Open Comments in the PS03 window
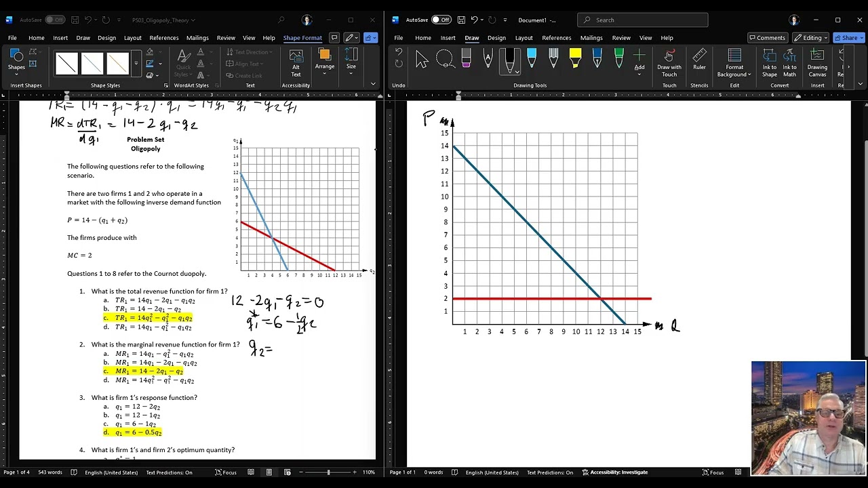 pos(334,38)
